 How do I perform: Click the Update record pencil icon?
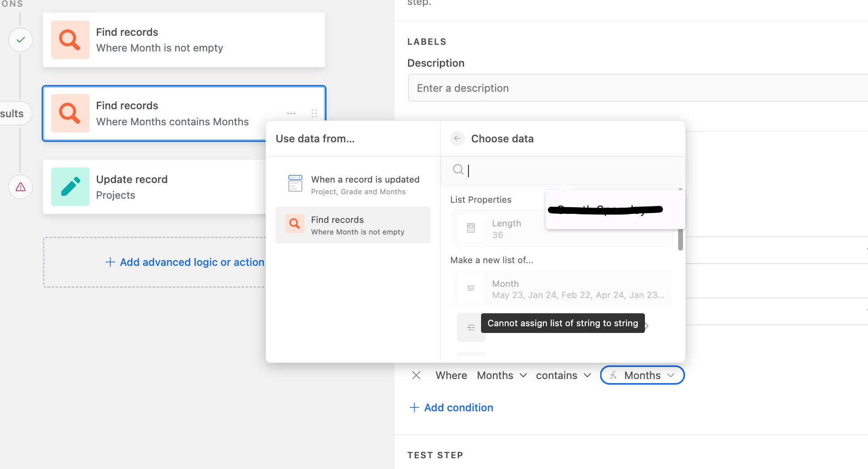[x=70, y=187]
